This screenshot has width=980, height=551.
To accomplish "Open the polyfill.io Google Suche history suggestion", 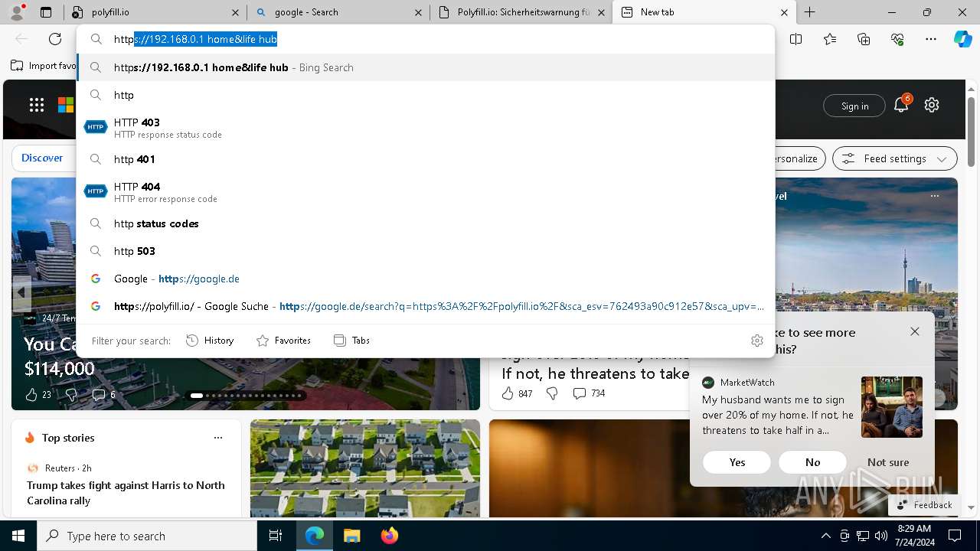I will tap(426, 306).
